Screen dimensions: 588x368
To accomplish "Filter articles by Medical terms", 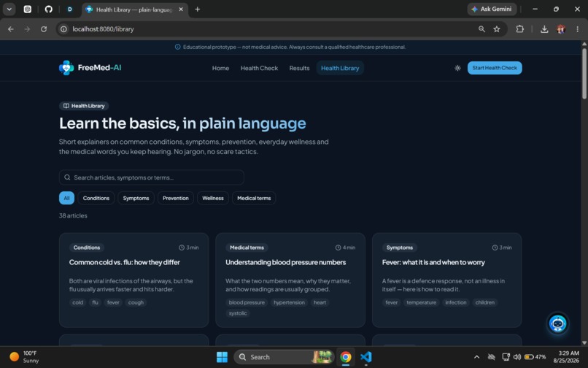I will (x=254, y=198).
